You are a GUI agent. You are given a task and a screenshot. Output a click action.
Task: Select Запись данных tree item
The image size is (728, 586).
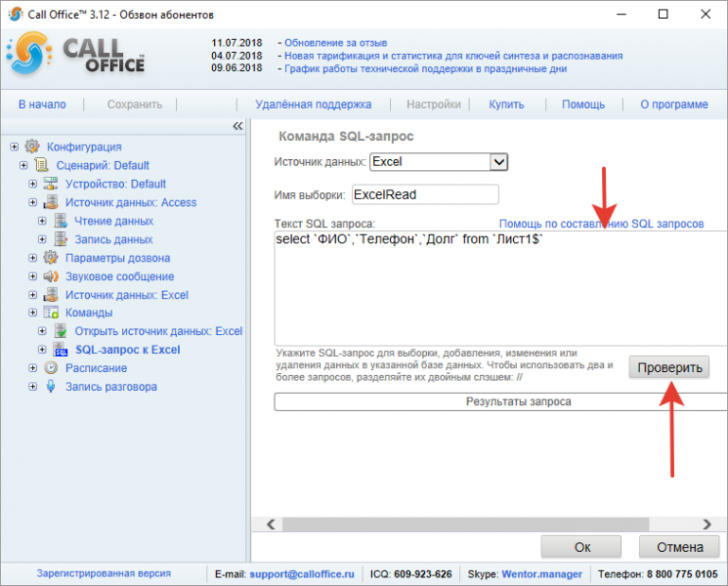click(x=113, y=239)
